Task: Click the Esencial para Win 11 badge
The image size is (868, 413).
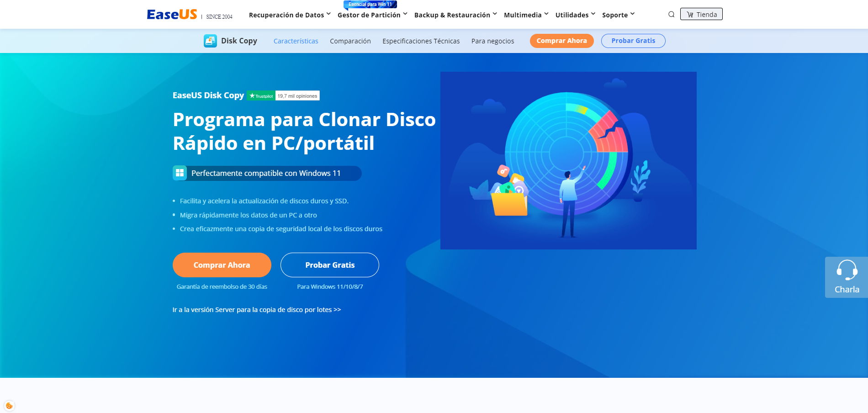Action: [x=370, y=5]
